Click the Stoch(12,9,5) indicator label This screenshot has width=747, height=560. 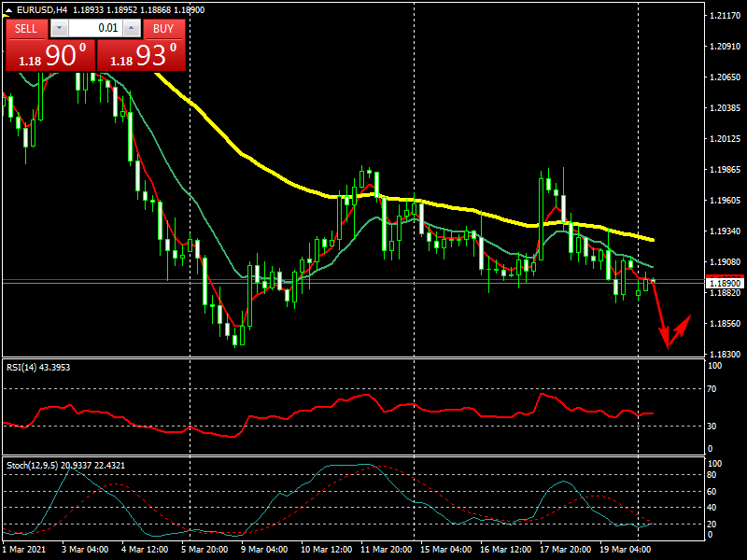click(x=65, y=465)
